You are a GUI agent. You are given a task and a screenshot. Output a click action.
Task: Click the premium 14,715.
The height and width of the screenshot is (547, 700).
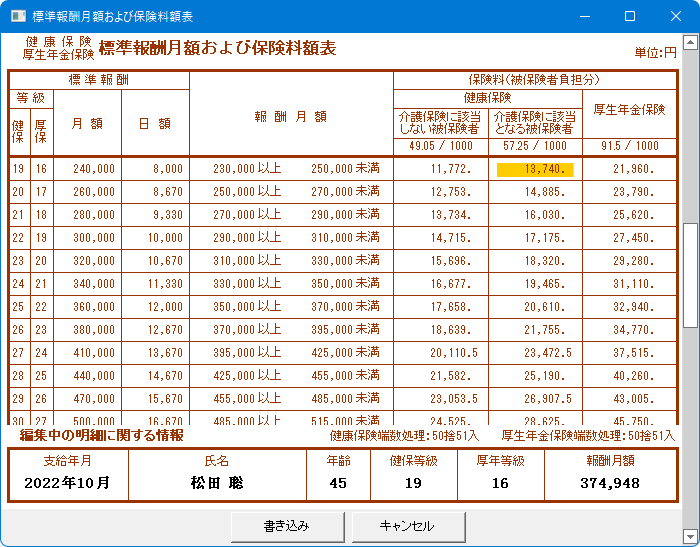(x=451, y=238)
